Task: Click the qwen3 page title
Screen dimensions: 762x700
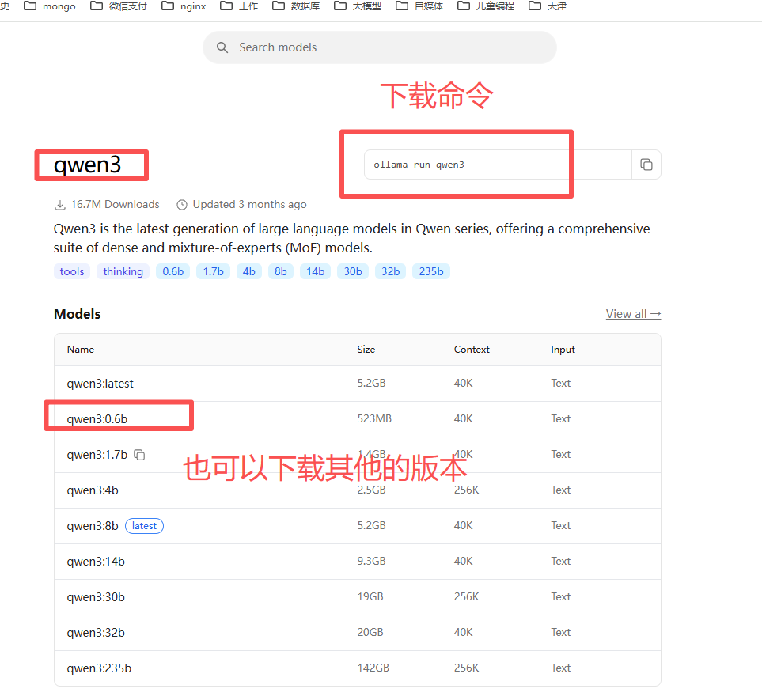Action: tap(88, 165)
